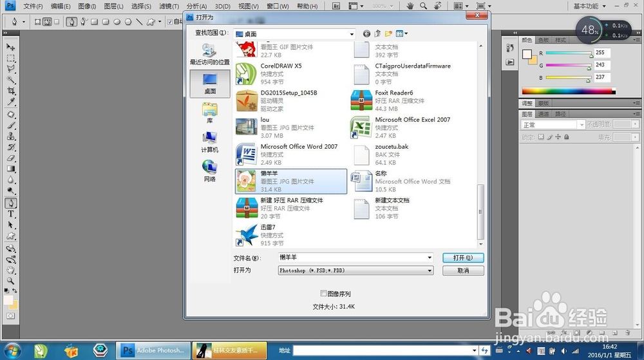644x360 pixels.
Task: Toggle lock transparent pixels icon in Layers
Action: click(541, 137)
